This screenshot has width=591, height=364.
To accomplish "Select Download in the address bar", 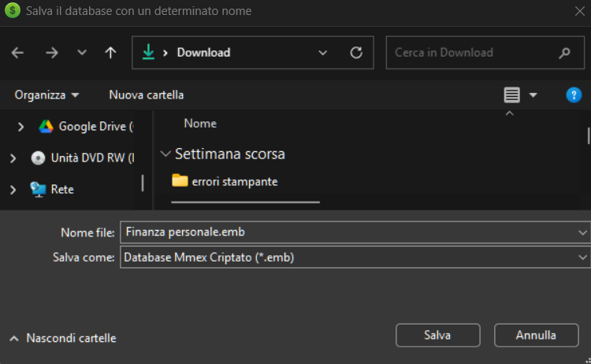I will pyautogui.click(x=203, y=52).
